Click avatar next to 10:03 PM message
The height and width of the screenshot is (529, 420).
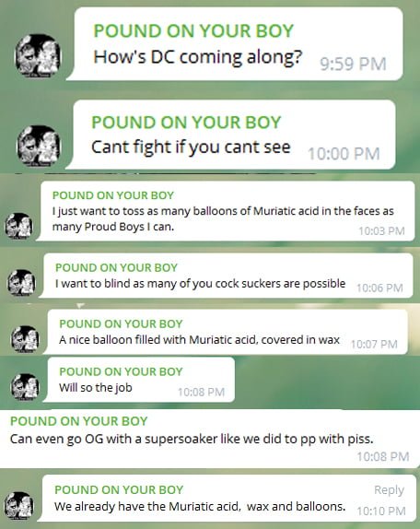[x=18, y=226]
